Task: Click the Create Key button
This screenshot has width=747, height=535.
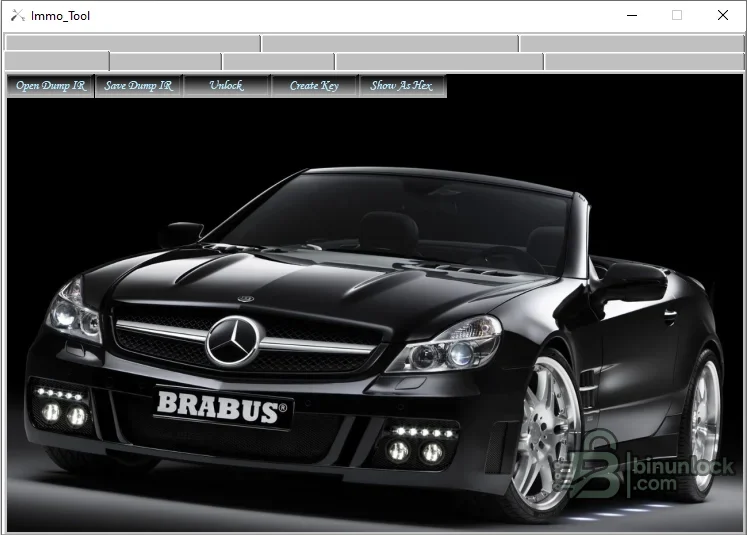Action: tap(314, 86)
